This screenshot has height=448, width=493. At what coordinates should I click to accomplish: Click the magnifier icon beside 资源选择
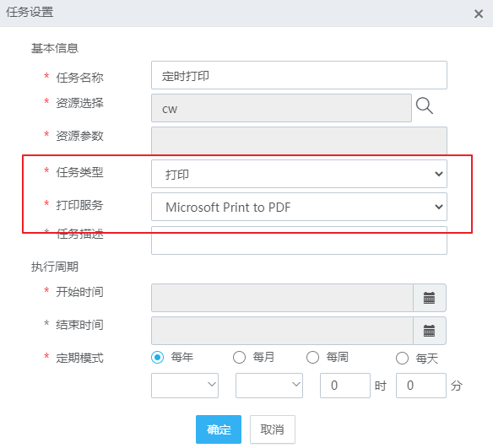(x=425, y=105)
